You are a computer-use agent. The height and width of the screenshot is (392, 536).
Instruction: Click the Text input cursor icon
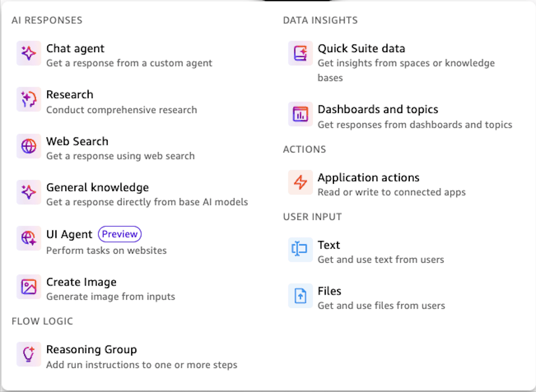click(300, 250)
